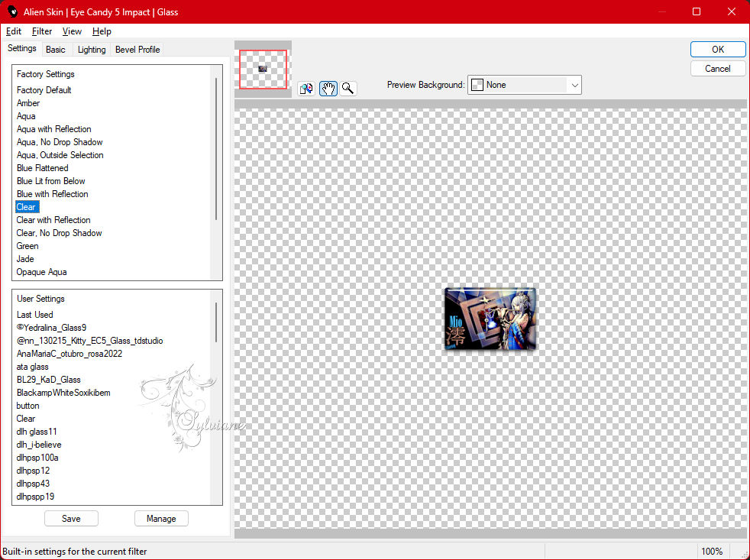The height and width of the screenshot is (560, 750).
Task: Select the dlhpsp43 user setting
Action: (33, 483)
